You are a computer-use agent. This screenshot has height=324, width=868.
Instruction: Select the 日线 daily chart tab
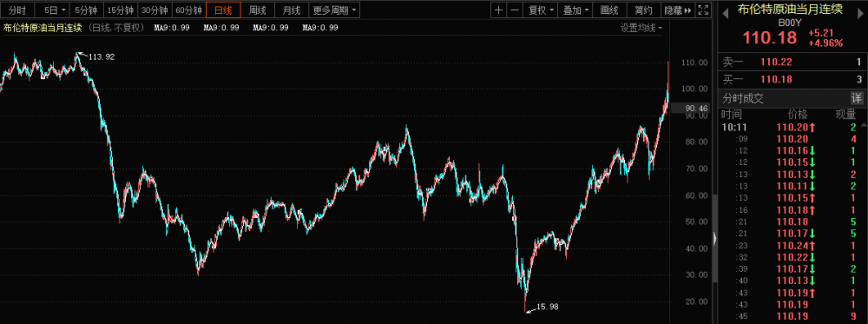point(223,10)
